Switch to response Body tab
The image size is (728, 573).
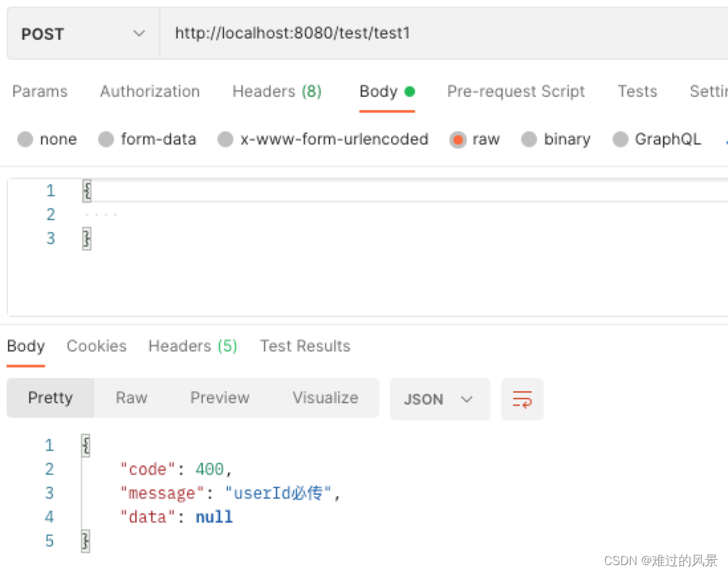click(x=26, y=346)
